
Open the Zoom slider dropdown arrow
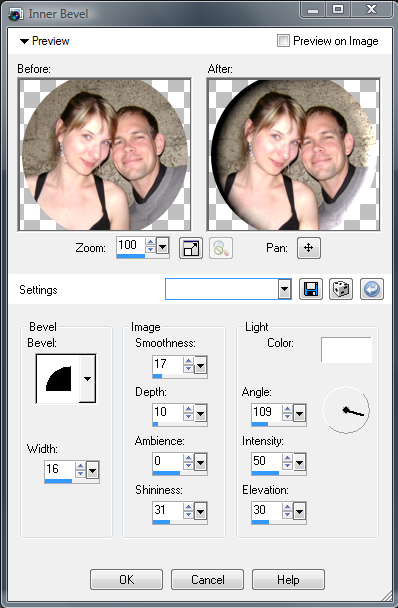(163, 246)
